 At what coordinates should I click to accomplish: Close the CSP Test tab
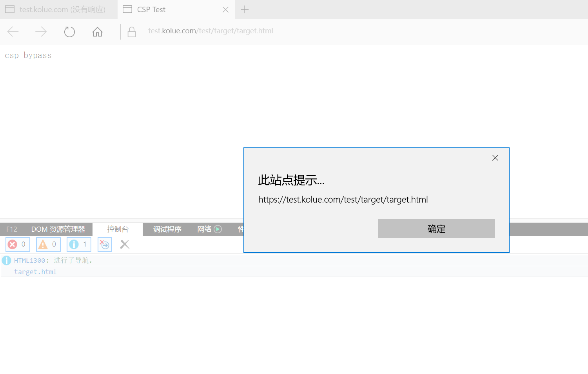tap(226, 9)
